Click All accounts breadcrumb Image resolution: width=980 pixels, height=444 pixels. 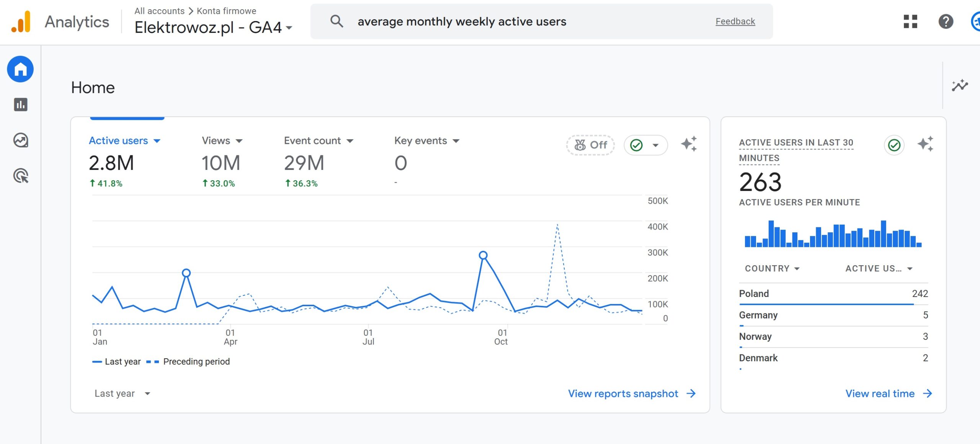pyautogui.click(x=159, y=11)
